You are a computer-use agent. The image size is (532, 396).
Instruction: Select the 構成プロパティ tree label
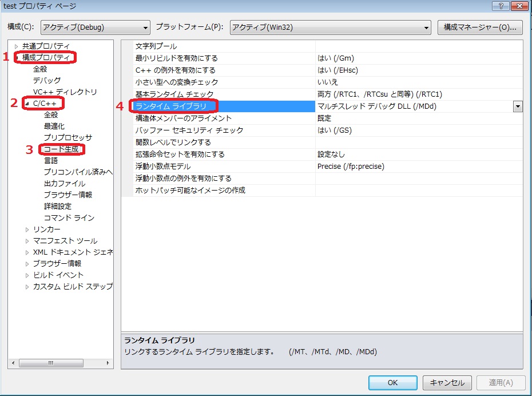(46, 58)
